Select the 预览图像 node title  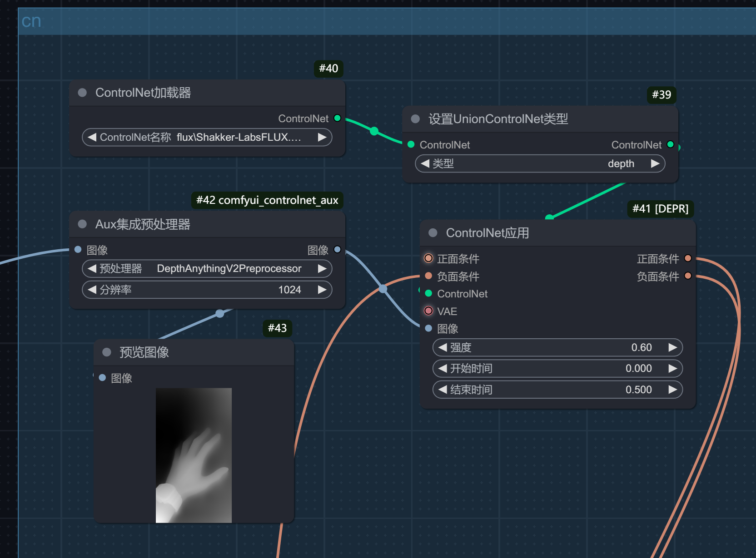(144, 352)
